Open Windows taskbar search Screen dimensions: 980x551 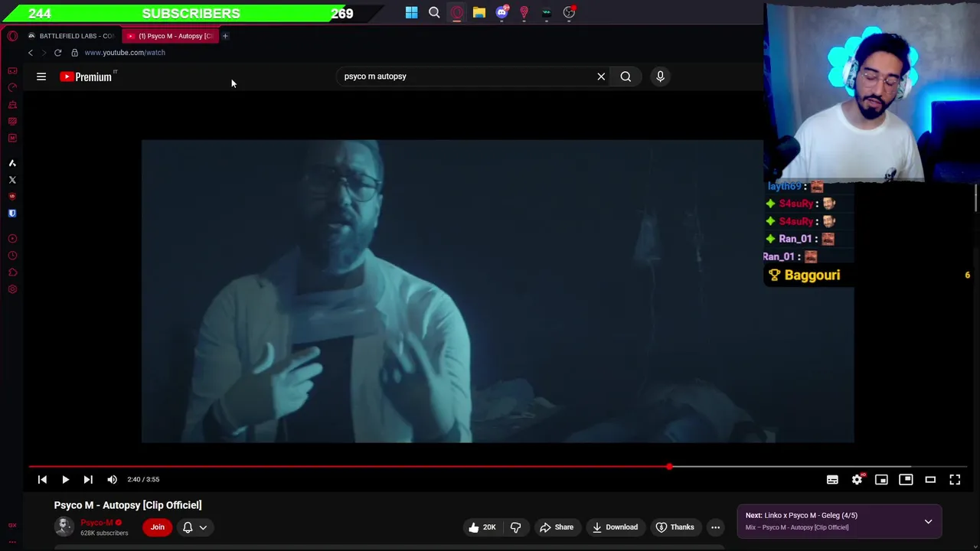(x=434, y=12)
